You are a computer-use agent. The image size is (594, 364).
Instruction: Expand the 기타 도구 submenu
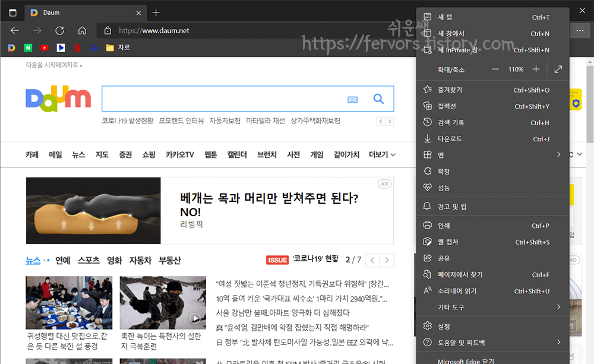pyautogui.click(x=492, y=307)
